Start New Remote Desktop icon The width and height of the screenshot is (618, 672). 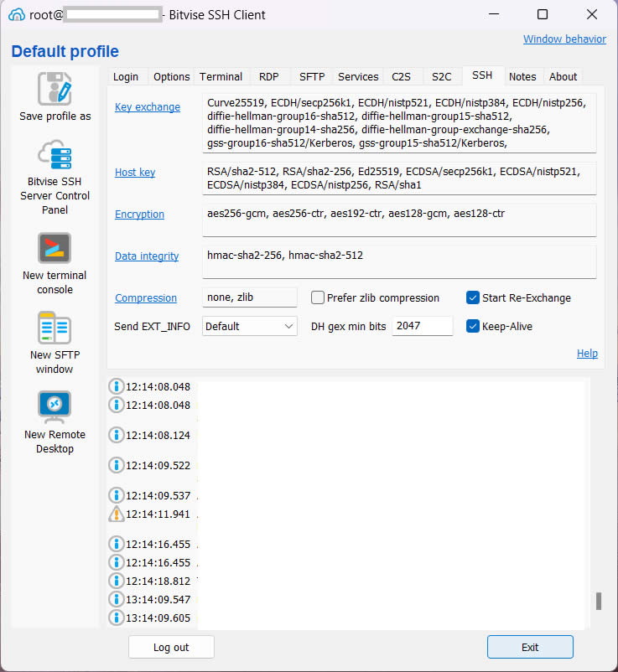pos(55,407)
